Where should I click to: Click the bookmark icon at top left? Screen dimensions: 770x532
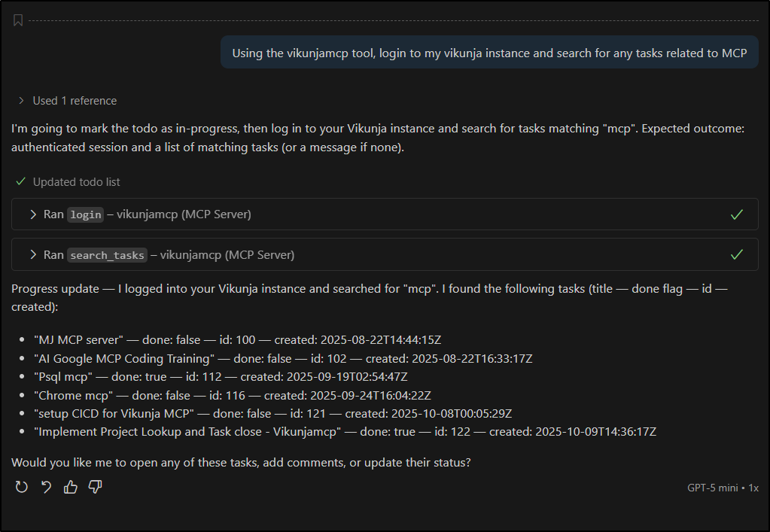click(x=18, y=20)
